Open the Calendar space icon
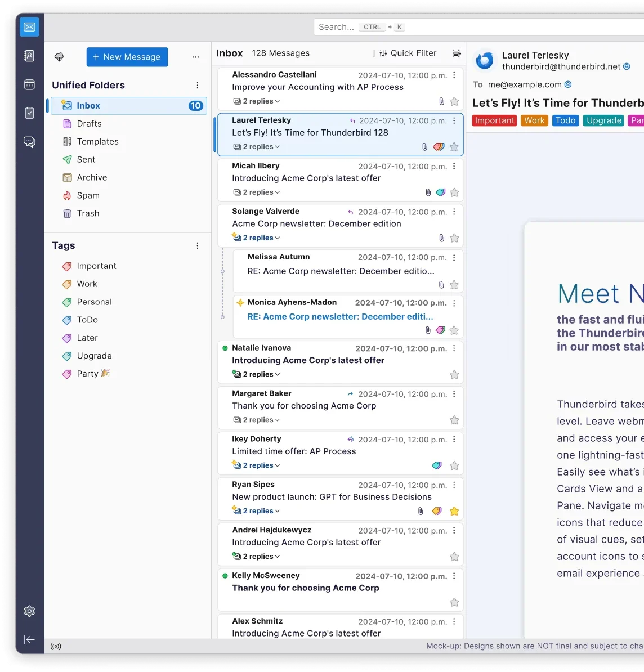 [x=29, y=84]
